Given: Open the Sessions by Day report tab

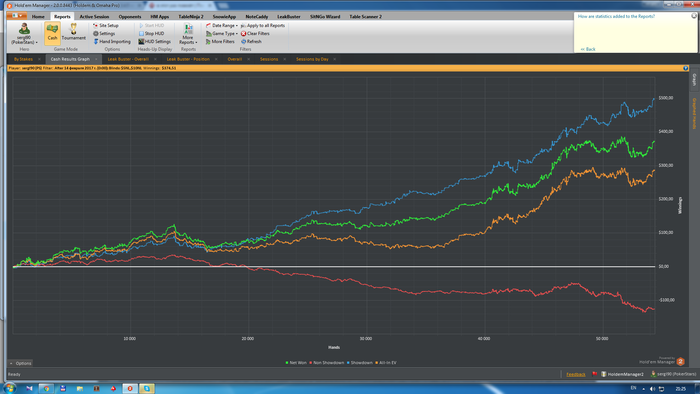Looking at the screenshot, I should [312, 59].
